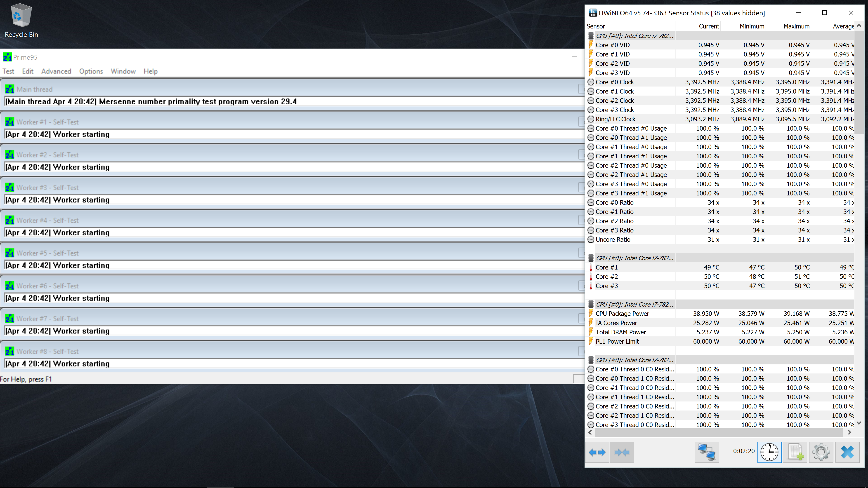This screenshot has width=868, height=488.
Task: Open the Help menu in Prime95
Action: pos(151,71)
